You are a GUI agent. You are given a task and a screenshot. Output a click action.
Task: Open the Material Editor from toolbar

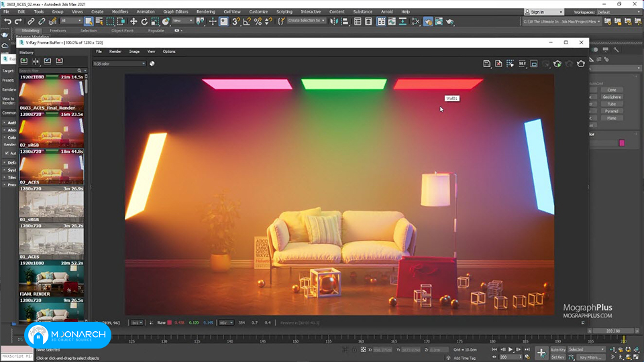(x=415, y=21)
